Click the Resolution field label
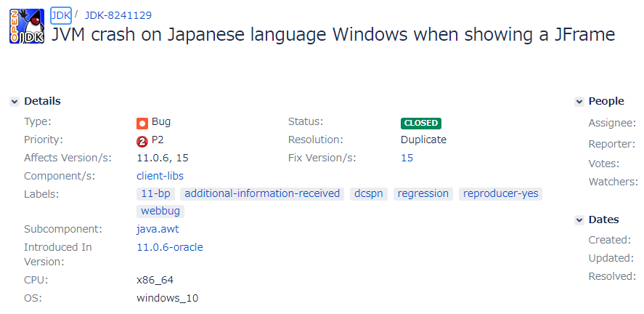 coord(315,140)
